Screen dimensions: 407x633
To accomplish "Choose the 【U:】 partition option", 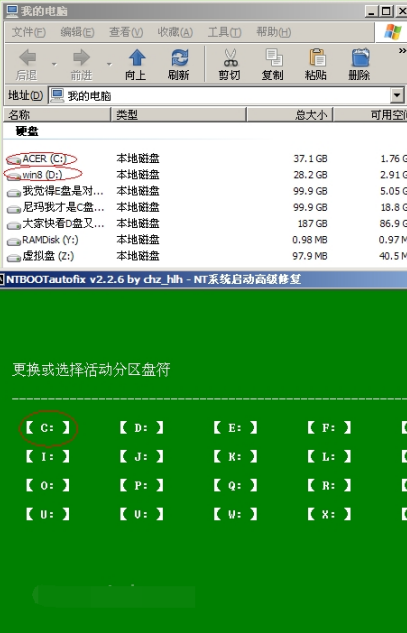I will point(47,514).
